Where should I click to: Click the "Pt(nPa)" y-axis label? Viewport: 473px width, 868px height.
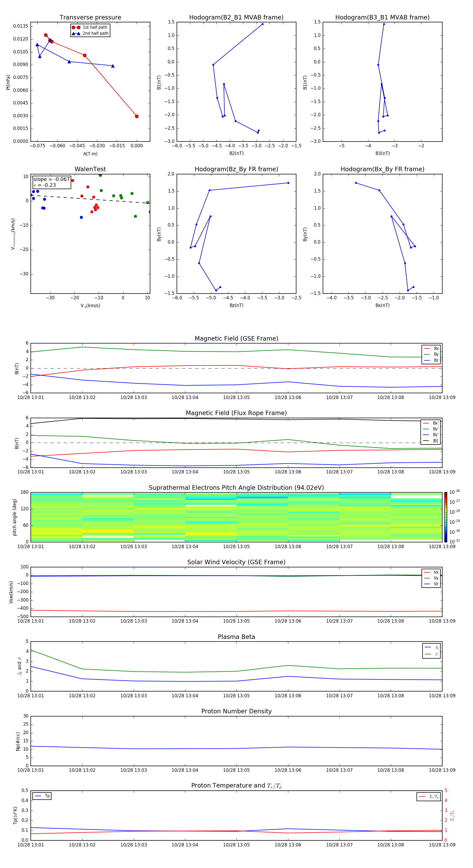pos(8,82)
